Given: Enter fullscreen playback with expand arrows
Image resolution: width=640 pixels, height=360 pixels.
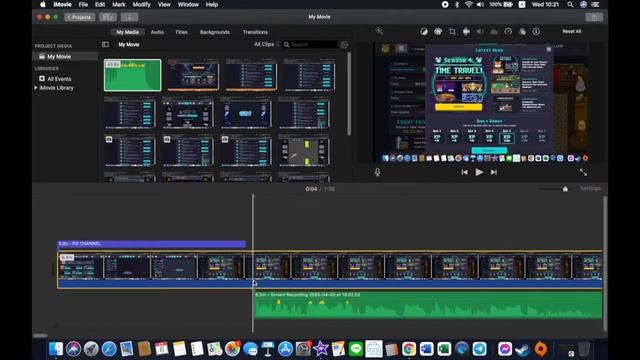Looking at the screenshot, I should pos(584,173).
